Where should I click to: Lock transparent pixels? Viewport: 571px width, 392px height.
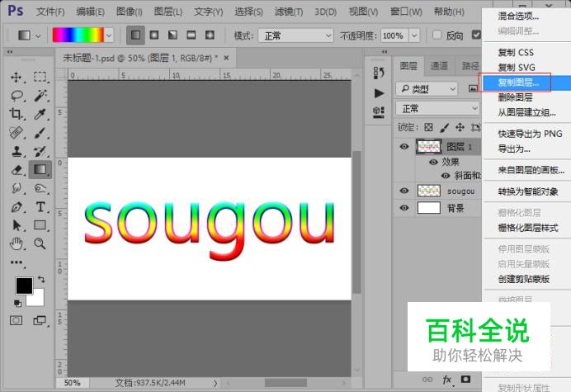[428, 127]
